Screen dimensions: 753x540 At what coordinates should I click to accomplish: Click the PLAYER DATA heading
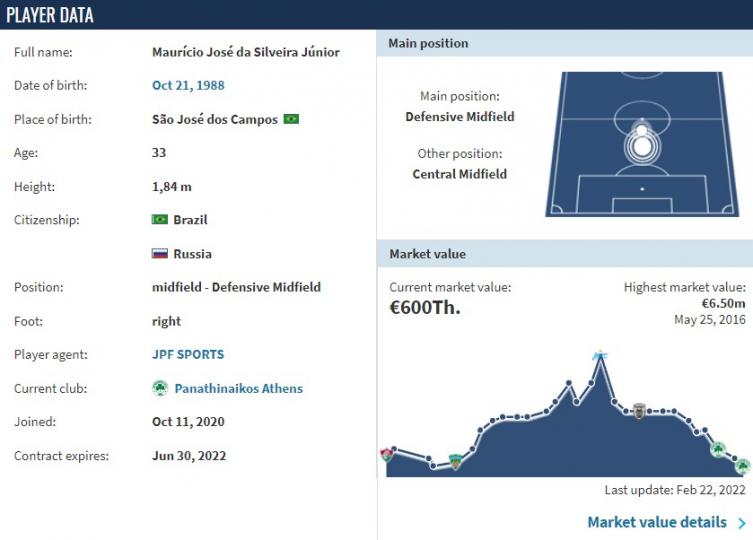click(x=50, y=15)
